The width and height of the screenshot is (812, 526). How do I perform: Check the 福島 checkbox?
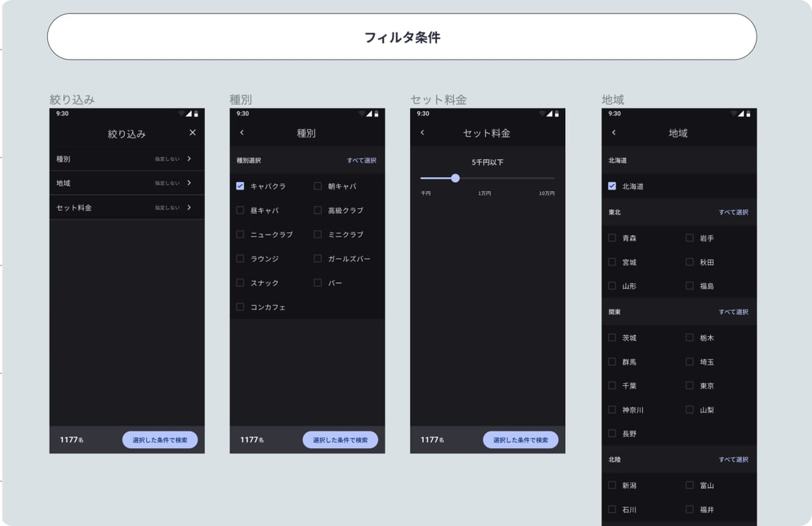[690, 286]
